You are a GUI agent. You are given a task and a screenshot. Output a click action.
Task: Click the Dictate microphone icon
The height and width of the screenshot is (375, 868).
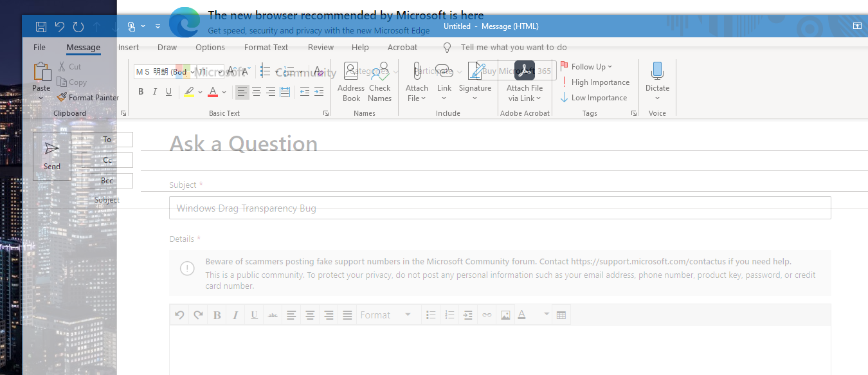[x=657, y=72]
